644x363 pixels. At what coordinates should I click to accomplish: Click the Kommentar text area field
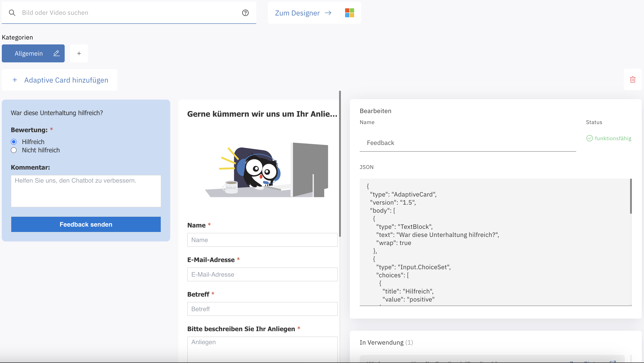[86, 190]
